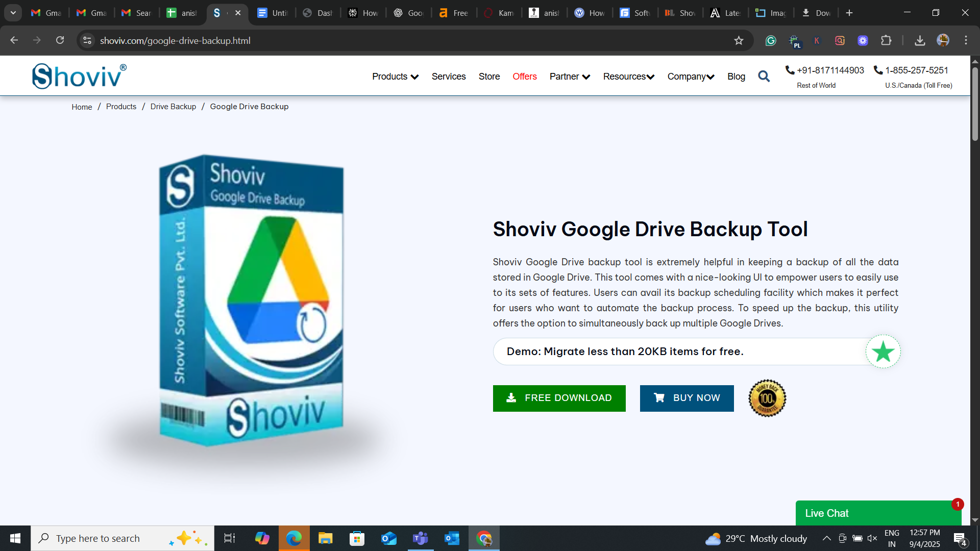The image size is (980, 551).
Task: Expand the Resources menu
Action: click(x=629, y=77)
